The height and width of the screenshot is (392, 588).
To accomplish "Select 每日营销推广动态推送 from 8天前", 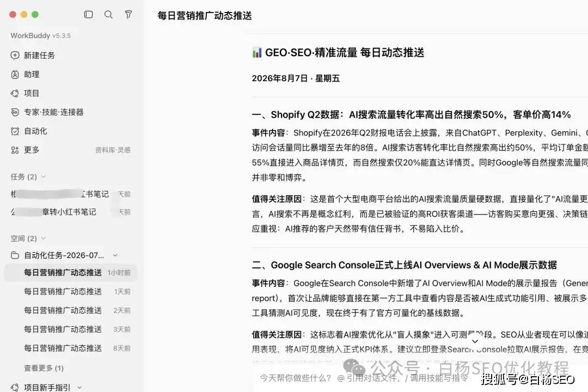I will point(70,348).
